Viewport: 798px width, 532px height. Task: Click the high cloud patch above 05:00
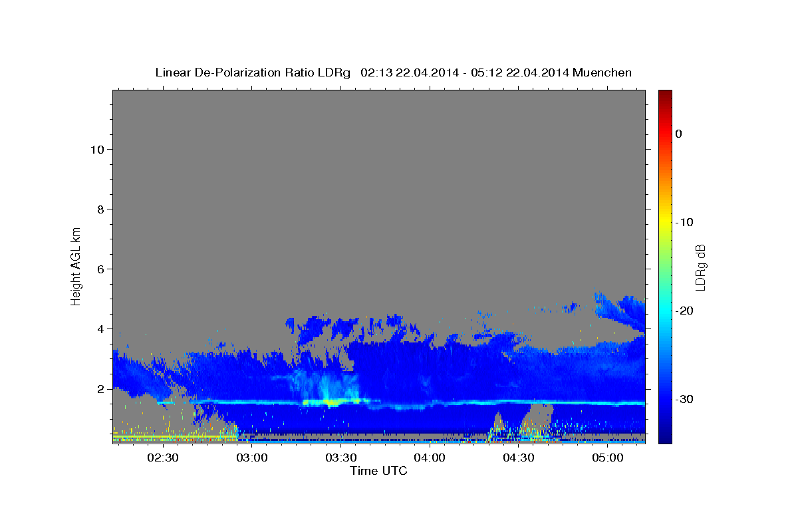pos(620,310)
